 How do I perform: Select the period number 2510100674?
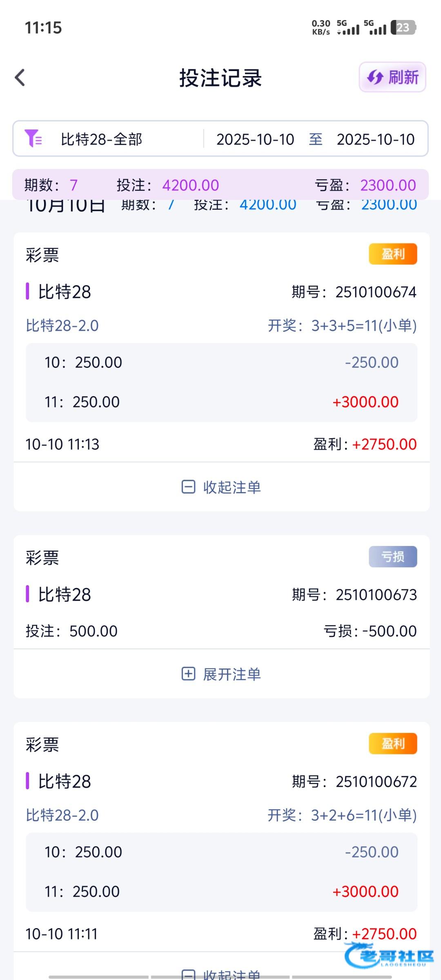pyautogui.click(x=376, y=292)
